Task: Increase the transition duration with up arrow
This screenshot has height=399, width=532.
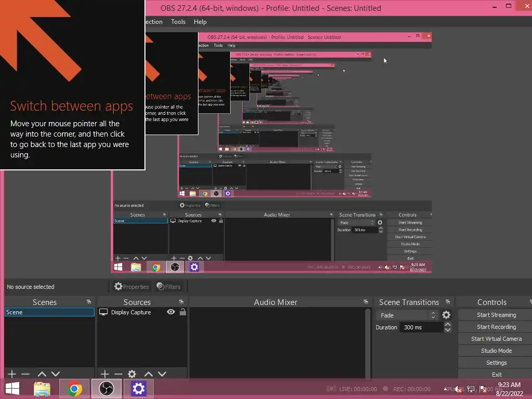Action: click(447, 324)
